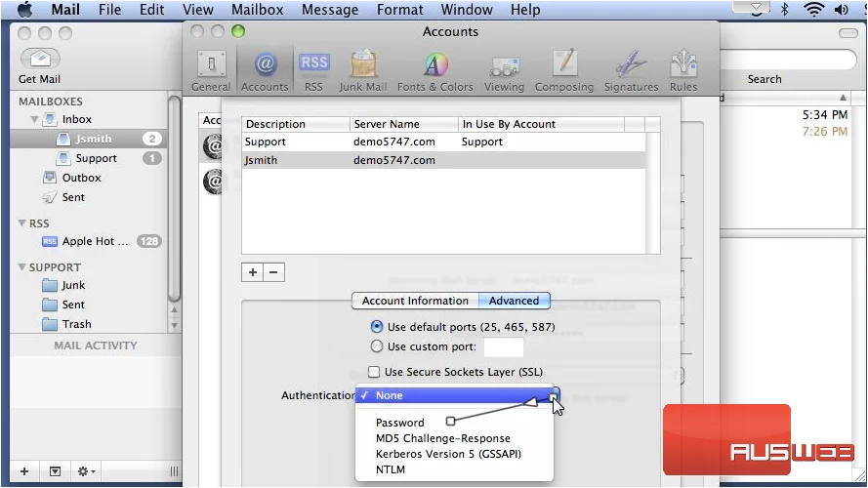
Task: Choose Kerberos Version 5 (GSSAPI) authentication
Action: 454,454
